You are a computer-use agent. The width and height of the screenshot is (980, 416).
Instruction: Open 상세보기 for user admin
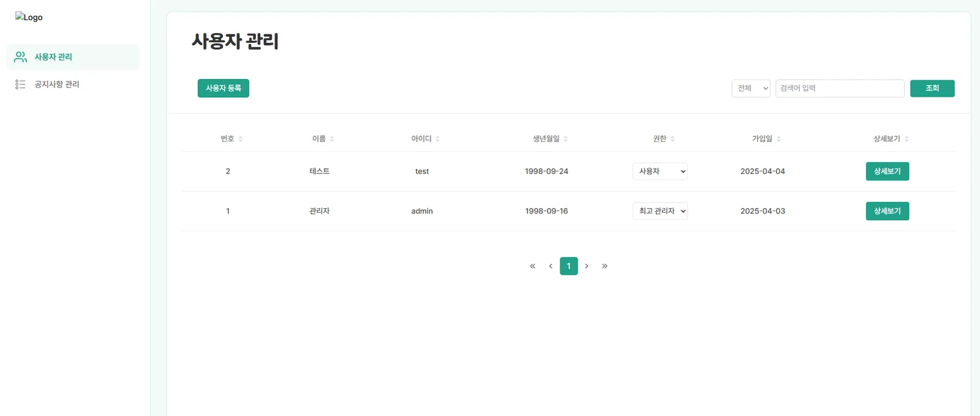(x=888, y=211)
